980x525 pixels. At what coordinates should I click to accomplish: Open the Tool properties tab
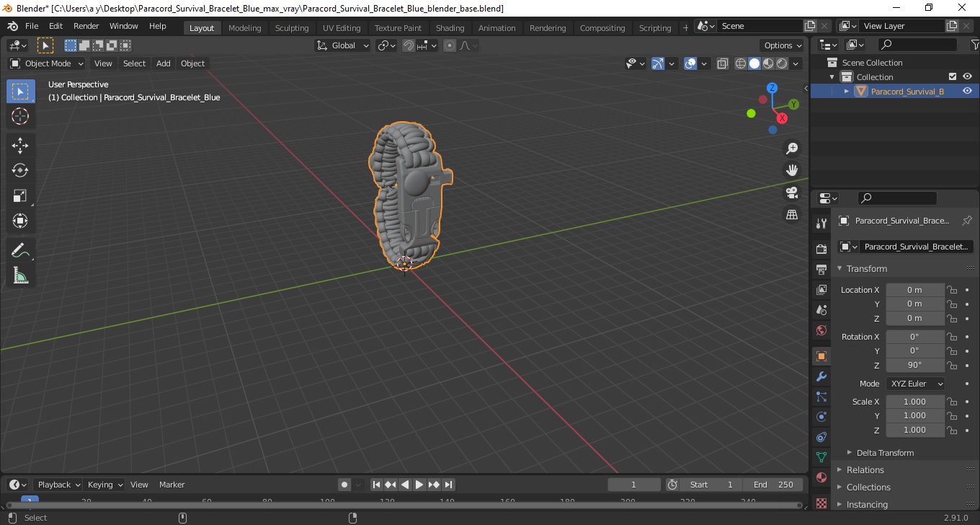[x=821, y=223]
